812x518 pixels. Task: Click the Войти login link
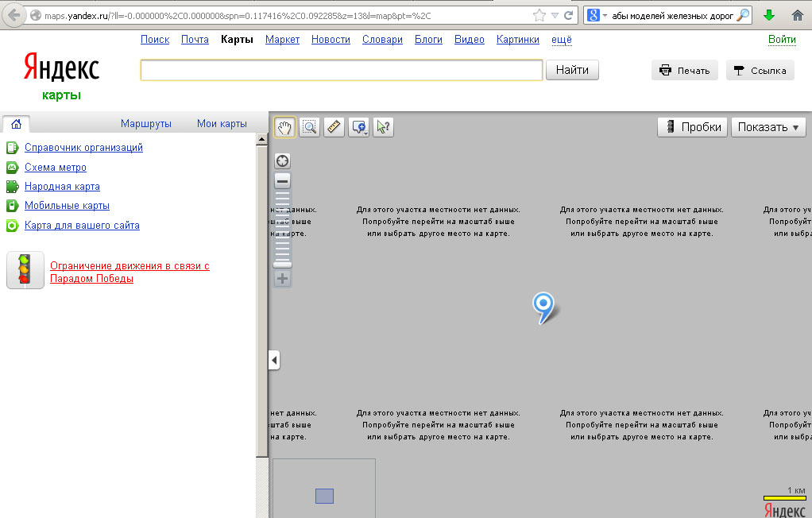(782, 40)
